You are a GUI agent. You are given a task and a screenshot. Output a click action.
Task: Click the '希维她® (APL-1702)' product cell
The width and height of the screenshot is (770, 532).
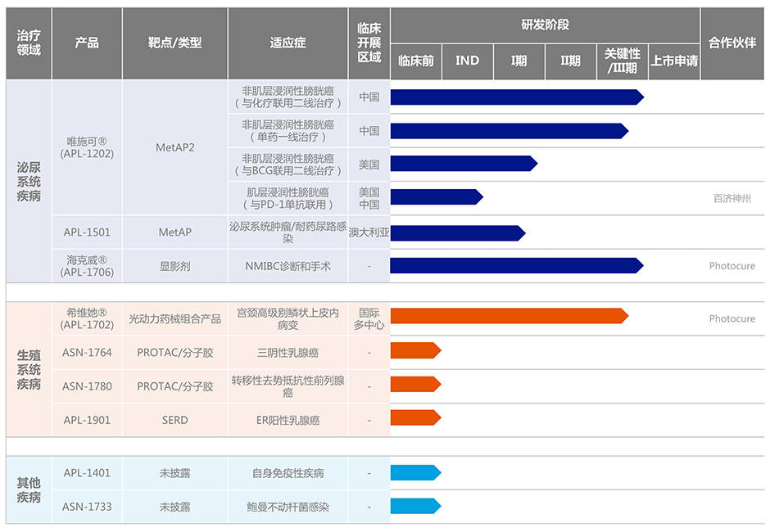(87, 319)
